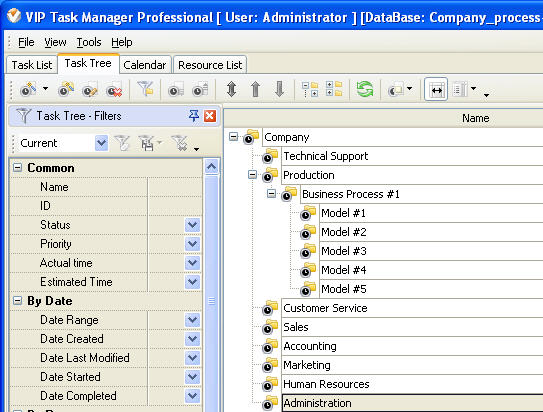Select the Accounting task group

(310, 346)
